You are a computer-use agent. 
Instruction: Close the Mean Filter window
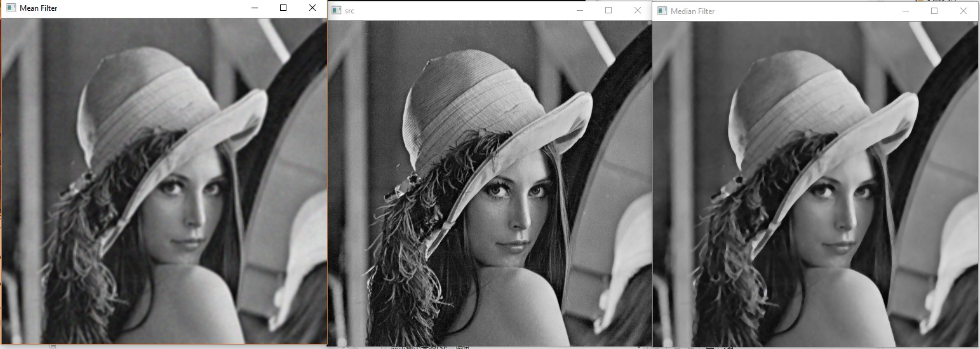tap(312, 8)
